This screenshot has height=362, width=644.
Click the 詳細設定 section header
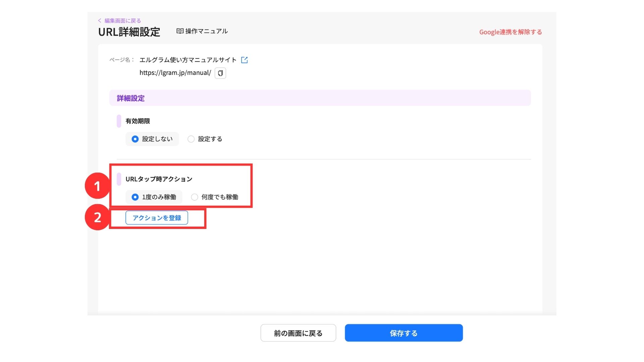coord(131,98)
